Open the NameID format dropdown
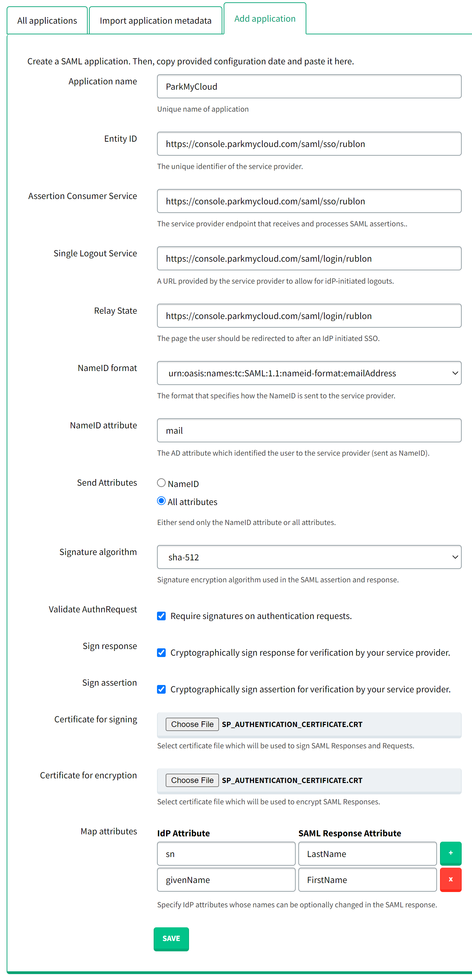This screenshot has height=980, width=472. pos(309,373)
